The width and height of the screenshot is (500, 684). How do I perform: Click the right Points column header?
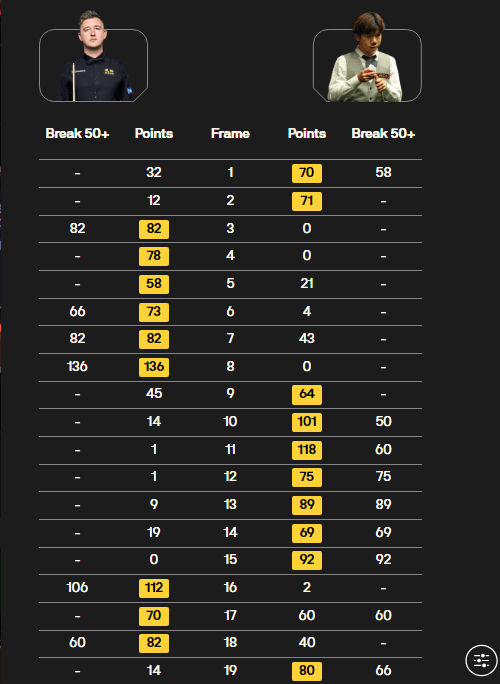(x=307, y=133)
